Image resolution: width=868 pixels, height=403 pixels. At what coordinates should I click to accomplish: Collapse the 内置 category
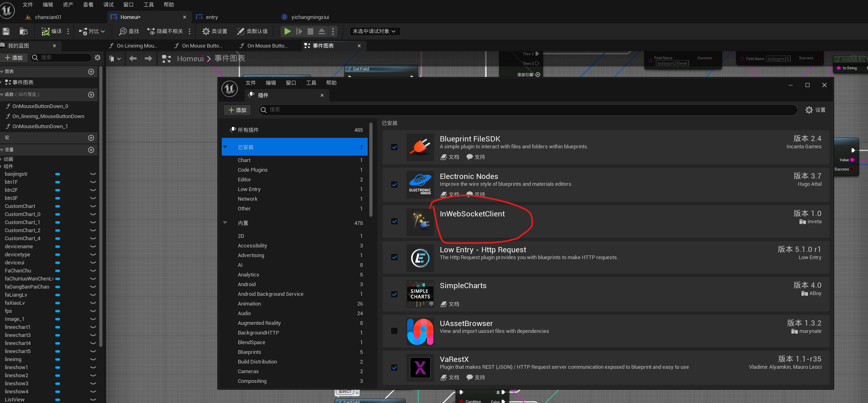click(225, 223)
